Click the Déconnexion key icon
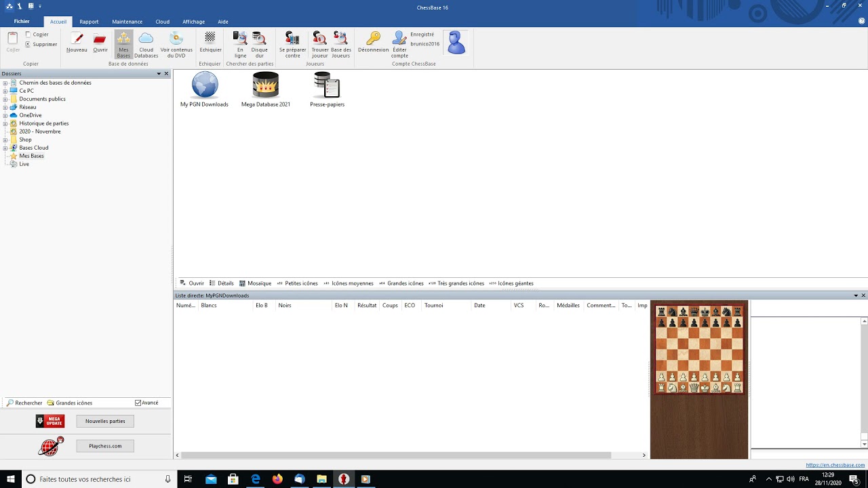This screenshot has height=488, width=868. [373, 42]
